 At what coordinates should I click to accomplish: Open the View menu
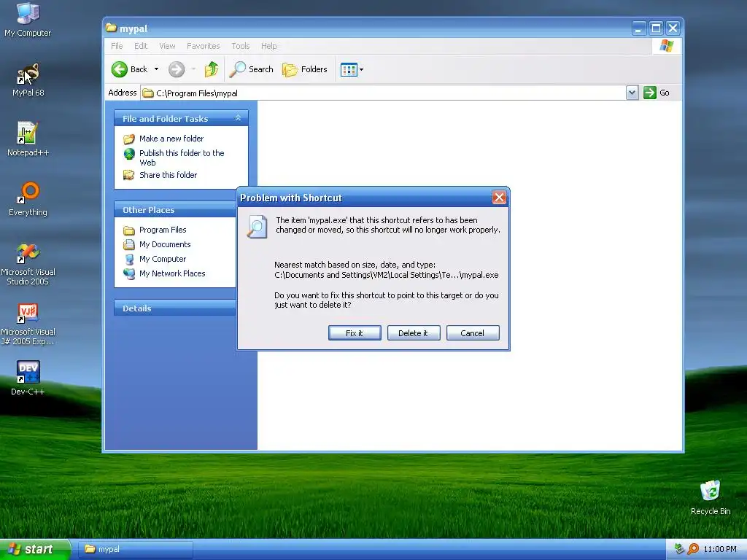(167, 46)
